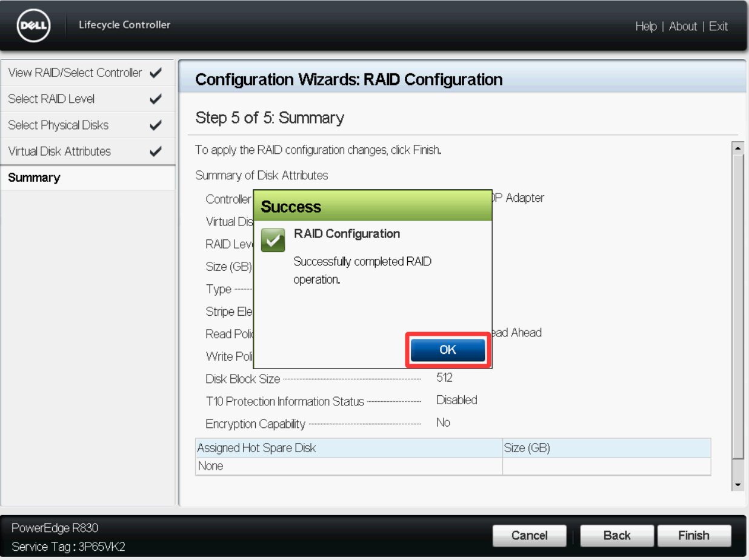Cancel the RAID configuration wizard
The width and height of the screenshot is (749, 560).
pos(529,536)
